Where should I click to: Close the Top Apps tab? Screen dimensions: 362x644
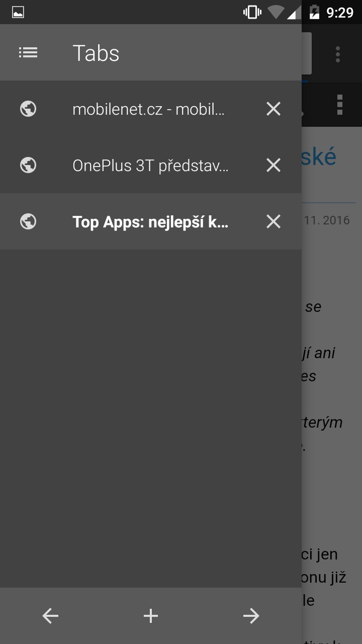[x=274, y=221]
